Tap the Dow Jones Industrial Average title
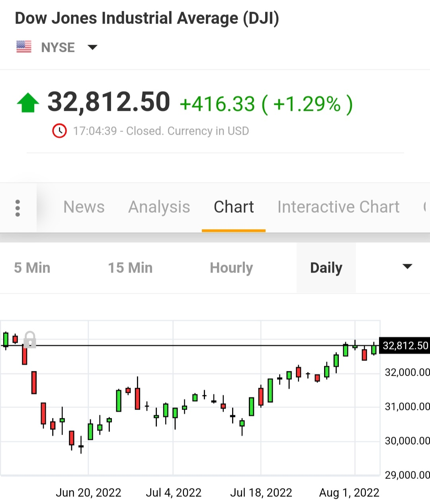 (x=147, y=18)
